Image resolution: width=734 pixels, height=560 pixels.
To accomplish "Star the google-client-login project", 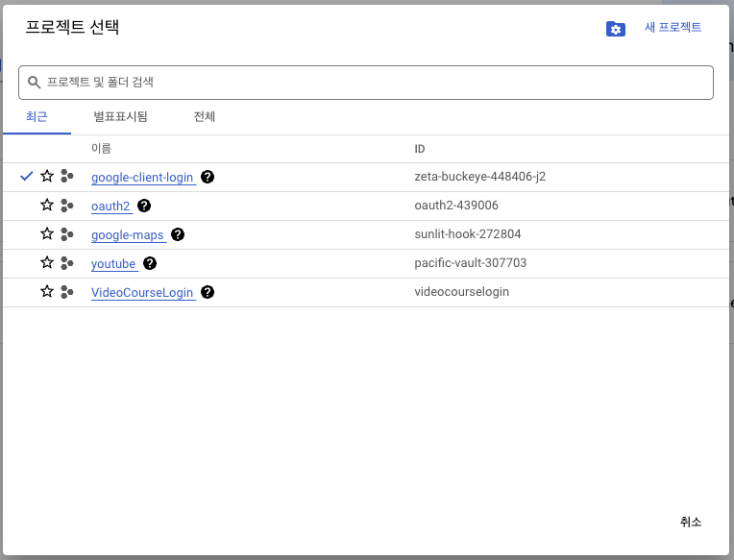I will (x=46, y=177).
